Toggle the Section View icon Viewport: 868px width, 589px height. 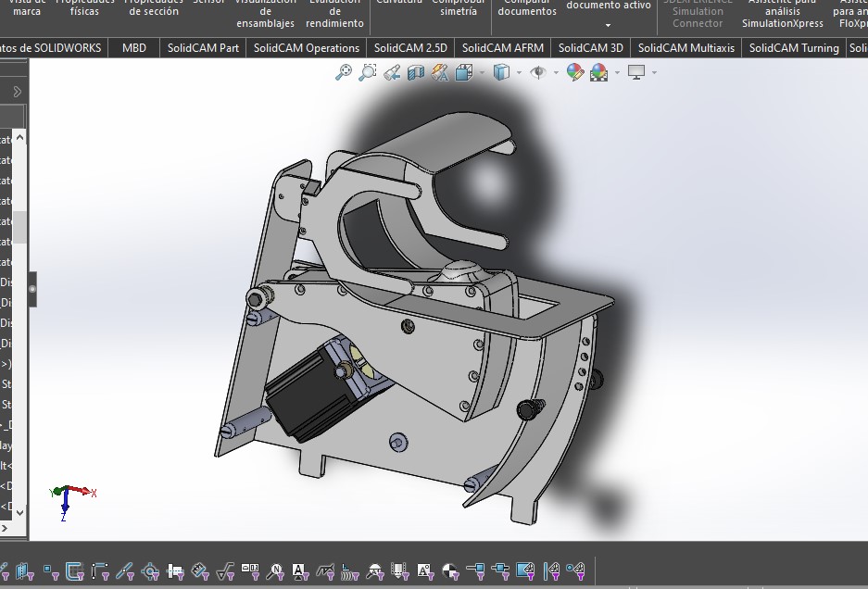(416, 72)
